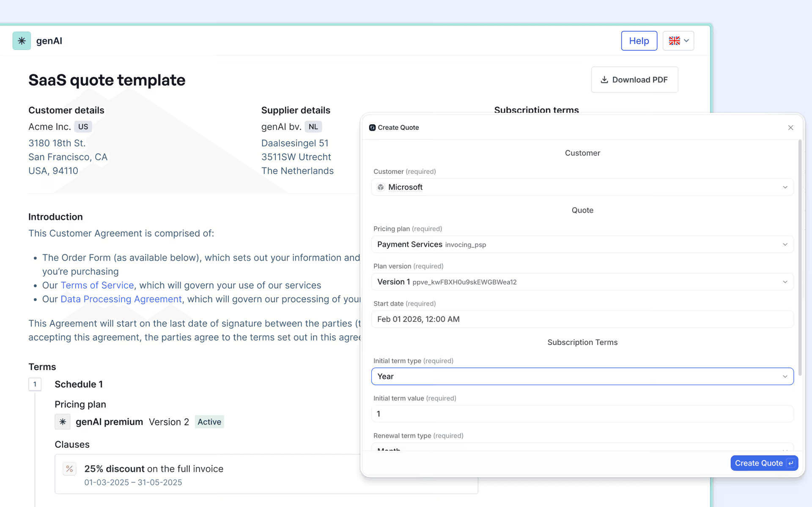The image size is (812, 507).
Task: Click the percent discount clause icon
Action: [69, 469]
